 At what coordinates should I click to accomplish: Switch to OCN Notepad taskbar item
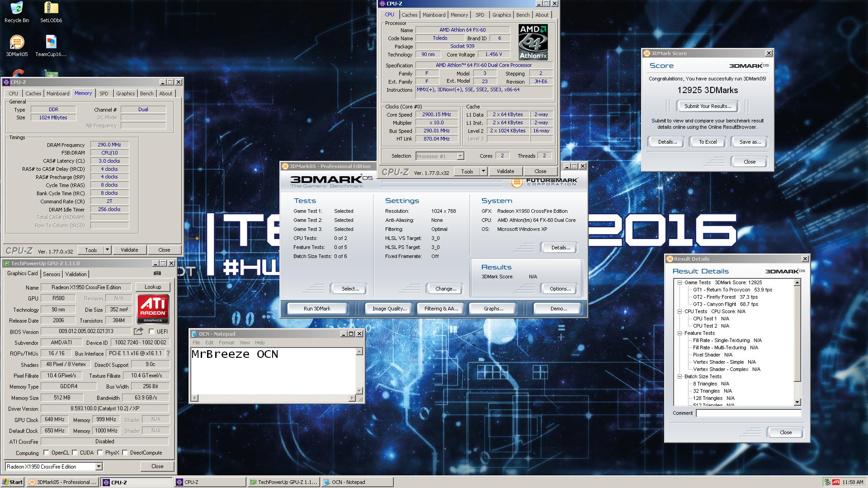coord(357,482)
